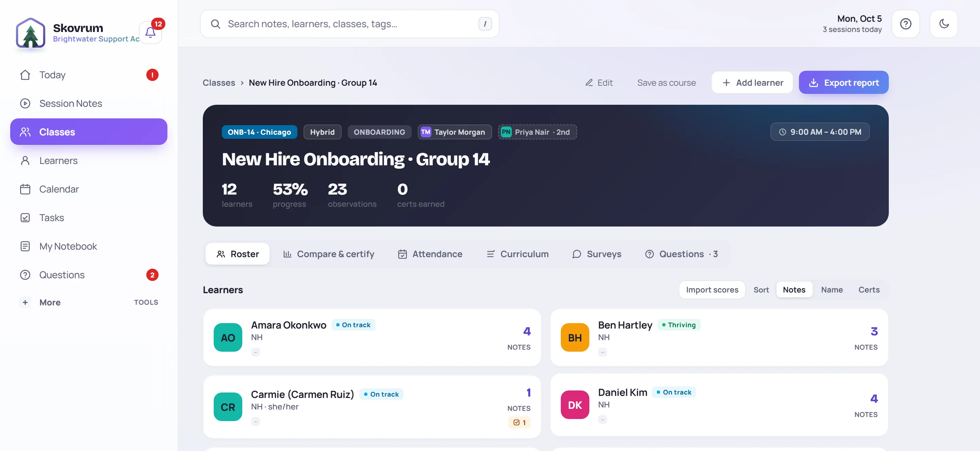Open Session Notes in sidebar
This screenshot has height=451, width=980.
pos(88,103)
